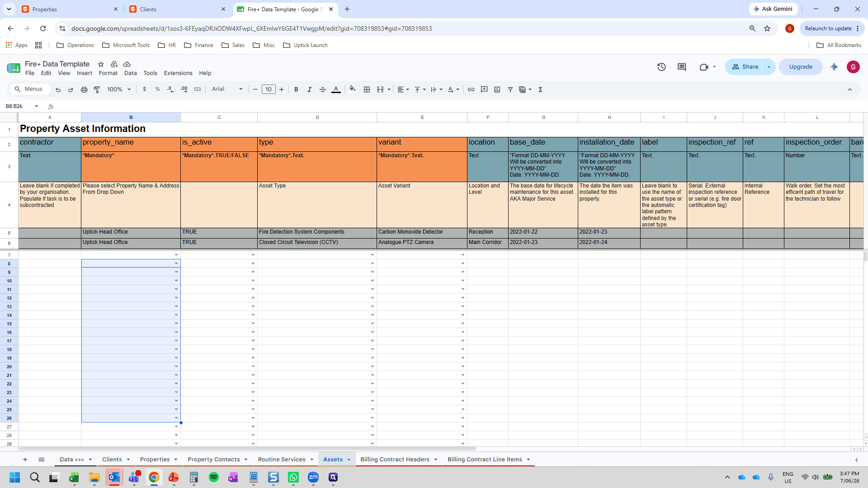Viewport: 868px width, 488px height.
Task: Open WhatsApp from the taskbar
Action: click(293, 477)
